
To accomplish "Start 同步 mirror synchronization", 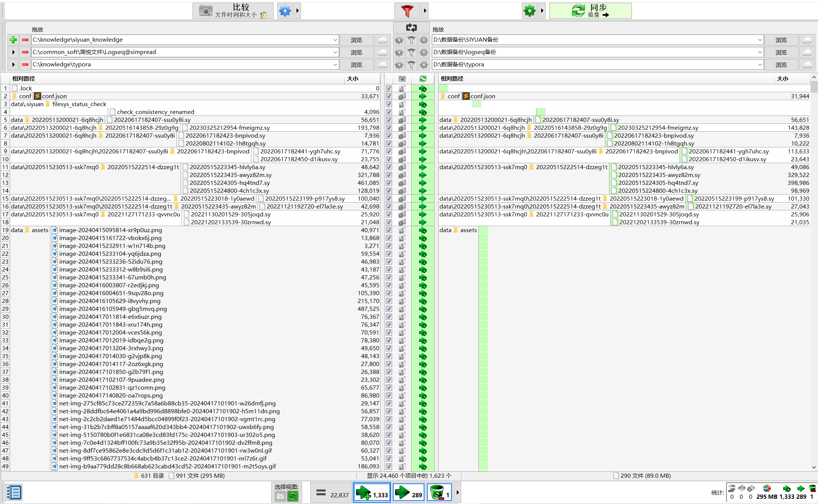I will click(x=590, y=11).
